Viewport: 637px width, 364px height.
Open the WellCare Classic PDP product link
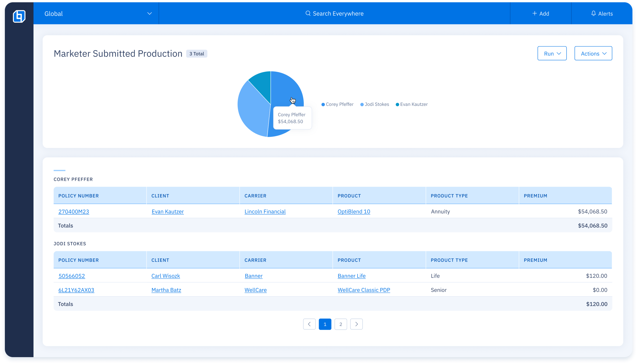[364, 290]
